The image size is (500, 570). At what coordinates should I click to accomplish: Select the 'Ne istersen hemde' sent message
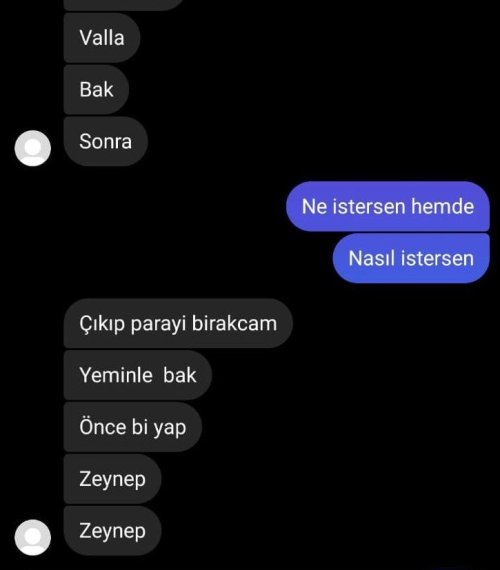click(388, 206)
